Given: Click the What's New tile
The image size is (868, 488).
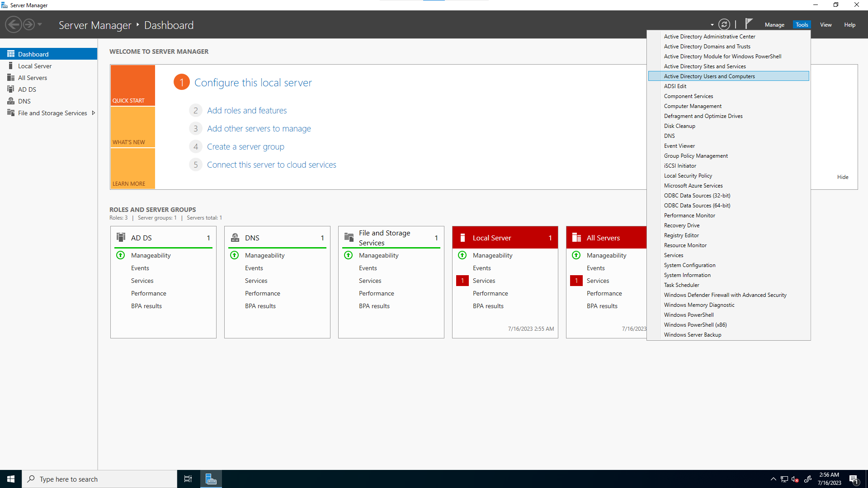Looking at the screenshot, I should tap(133, 127).
